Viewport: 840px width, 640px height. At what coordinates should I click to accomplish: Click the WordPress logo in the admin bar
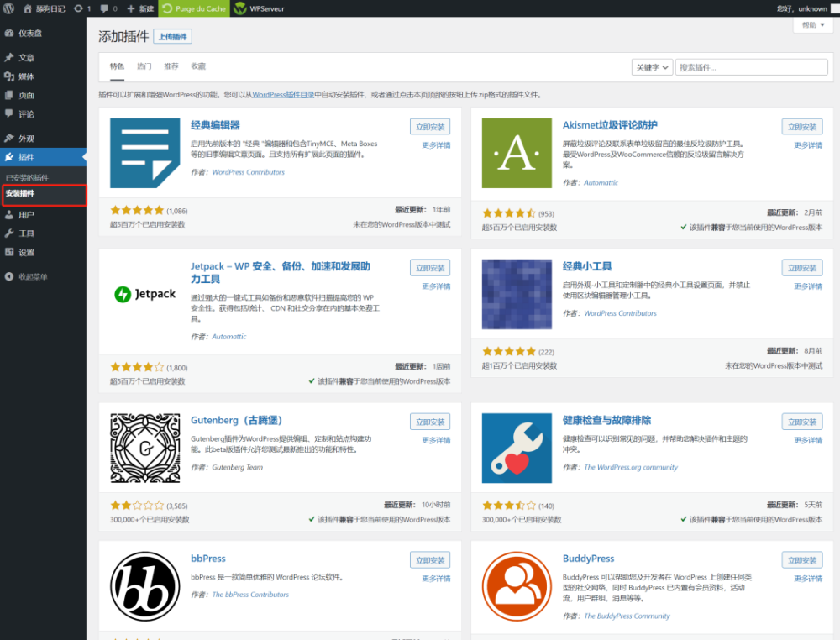coord(8,8)
